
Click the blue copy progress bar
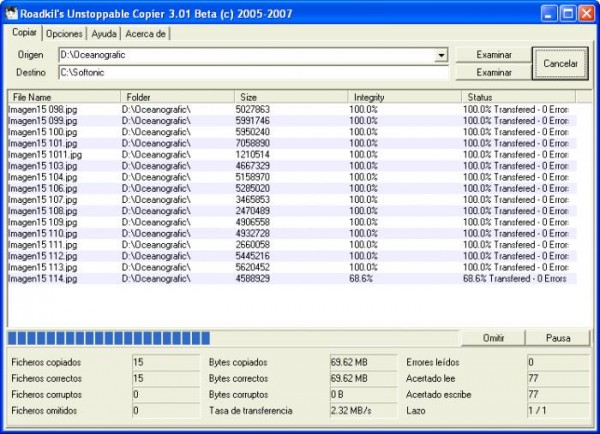coord(110,338)
